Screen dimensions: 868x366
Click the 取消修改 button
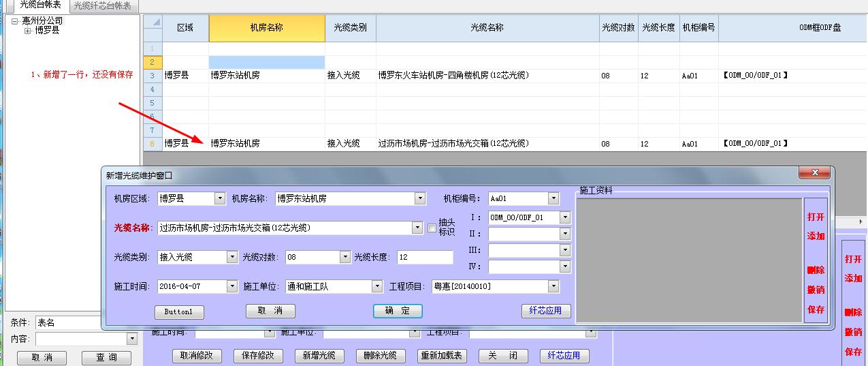[x=197, y=356]
